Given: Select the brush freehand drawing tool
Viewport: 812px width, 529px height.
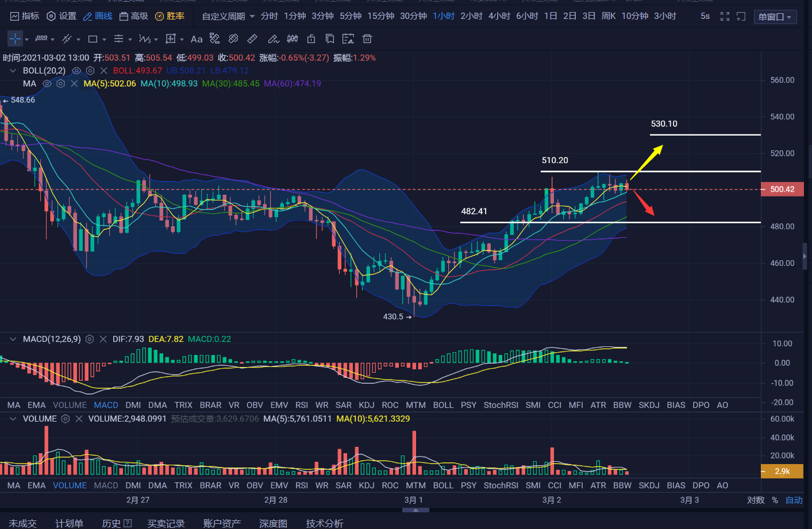Looking at the screenshot, I should 274,39.
